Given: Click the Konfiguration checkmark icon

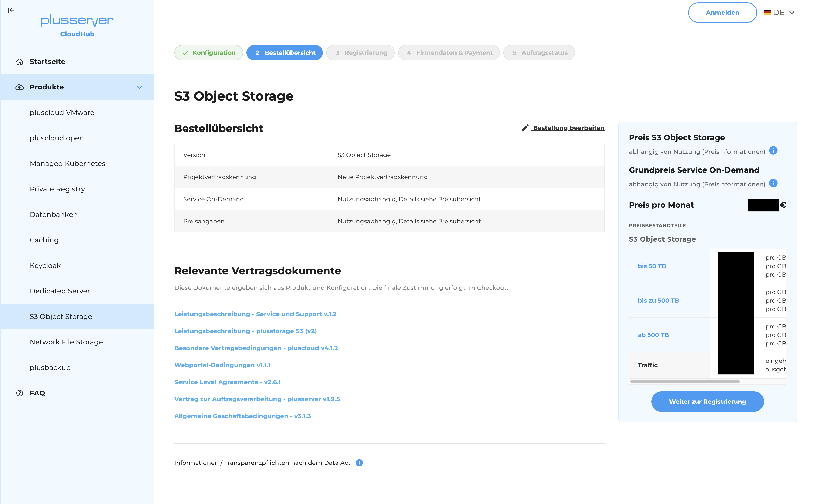Looking at the screenshot, I should [x=185, y=53].
